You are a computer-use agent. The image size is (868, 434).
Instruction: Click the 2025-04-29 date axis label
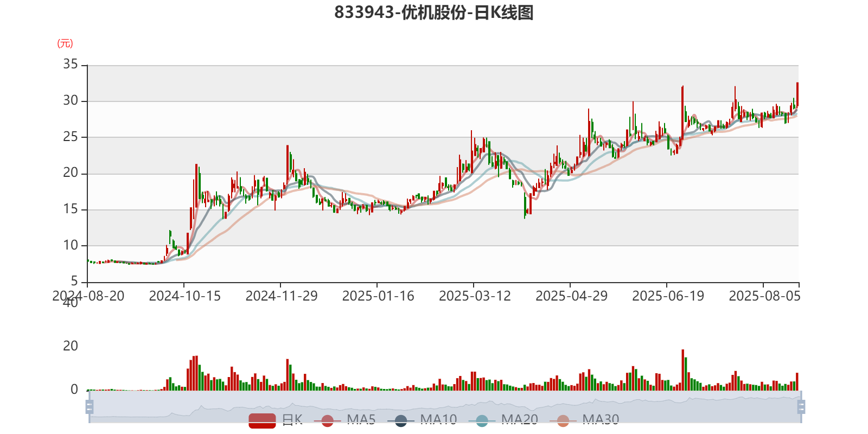coord(571,296)
